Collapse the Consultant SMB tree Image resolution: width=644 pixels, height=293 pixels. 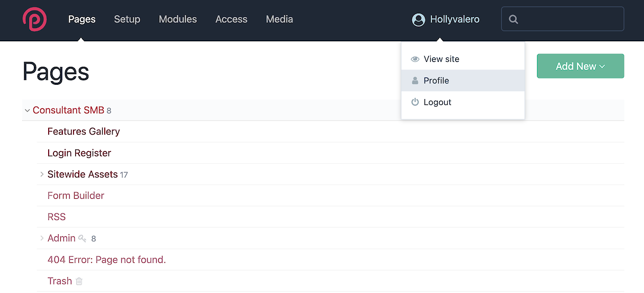click(27, 111)
